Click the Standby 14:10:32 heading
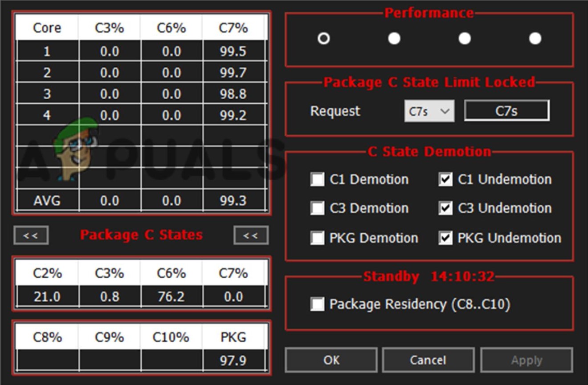Screen dimensions: 588x385 [429, 276]
